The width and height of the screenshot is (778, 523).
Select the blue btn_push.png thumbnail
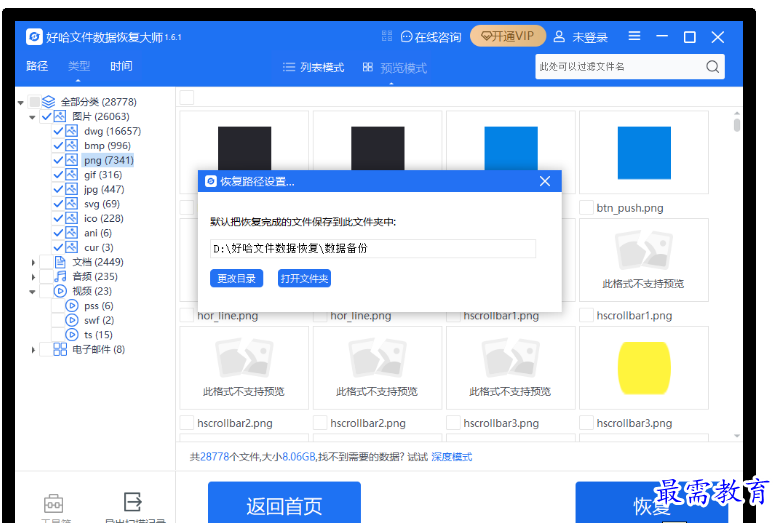[644, 152]
